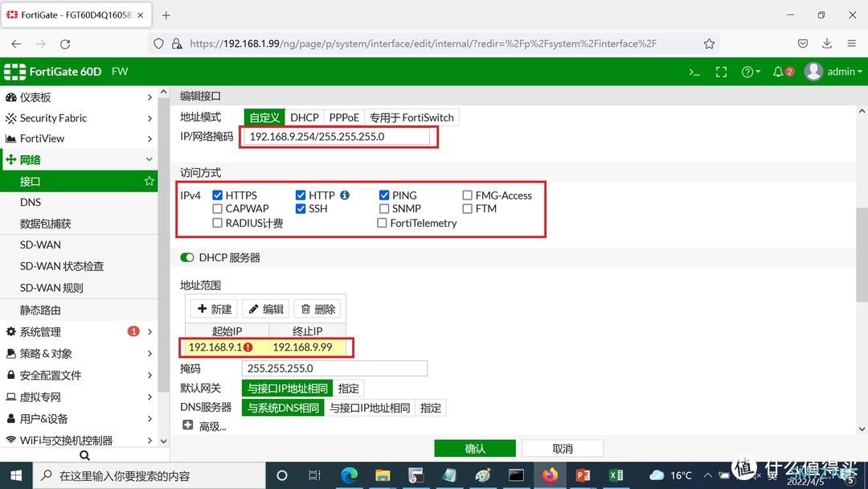868x489 pixels.
Task: Expand the Security Fabric sidebar menu
Action: tap(79, 118)
